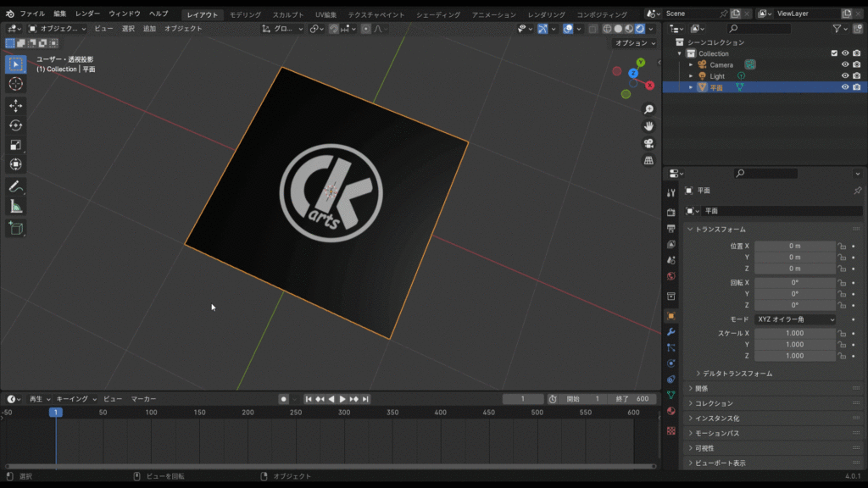Select the Scale tool in left toolbar

click(x=15, y=145)
